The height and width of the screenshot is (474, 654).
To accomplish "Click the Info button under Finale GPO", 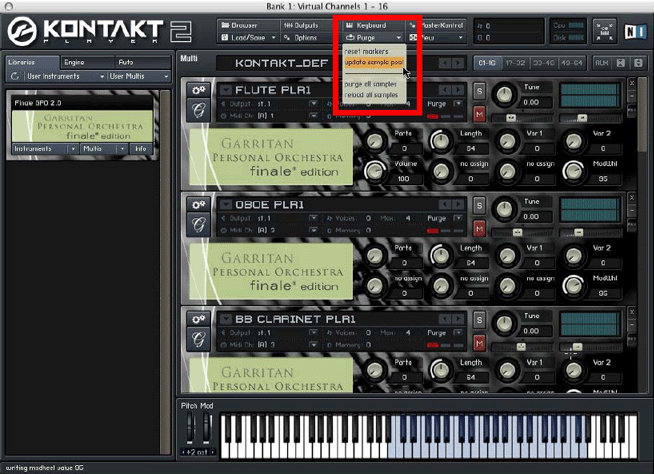I will click(x=139, y=148).
